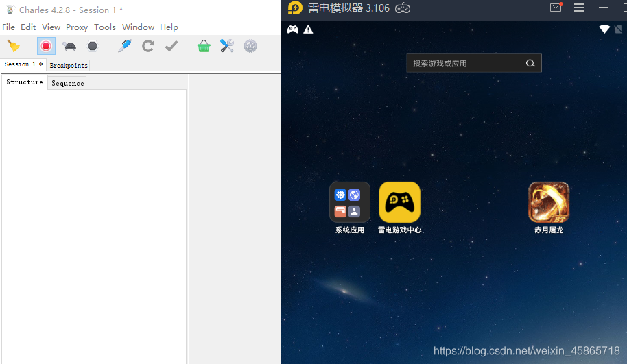Open Tools via the wrench icon
Image resolution: width=627 pixels, height=364 pixels.
(227, 46)
